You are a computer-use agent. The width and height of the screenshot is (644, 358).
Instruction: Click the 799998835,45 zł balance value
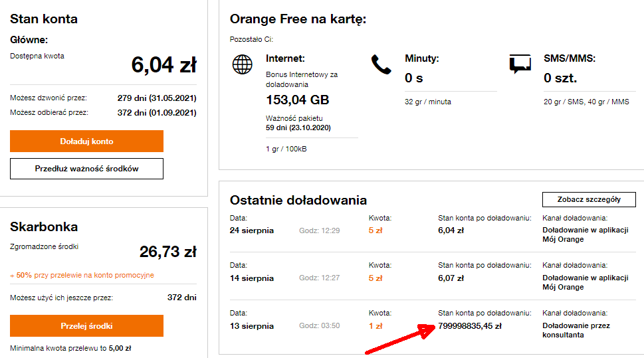(470, 326)
